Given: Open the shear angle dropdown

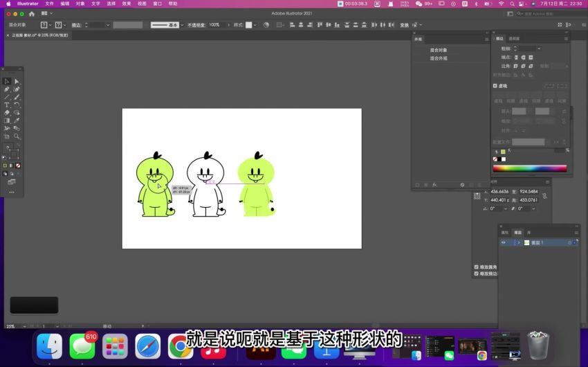Looking at the screenshot, I should [533, 208].
